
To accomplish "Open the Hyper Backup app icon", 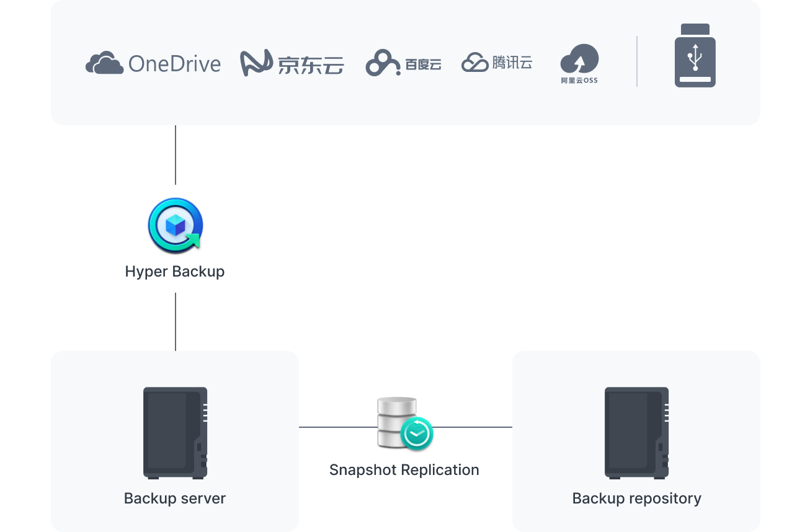I will pos(176,224).
